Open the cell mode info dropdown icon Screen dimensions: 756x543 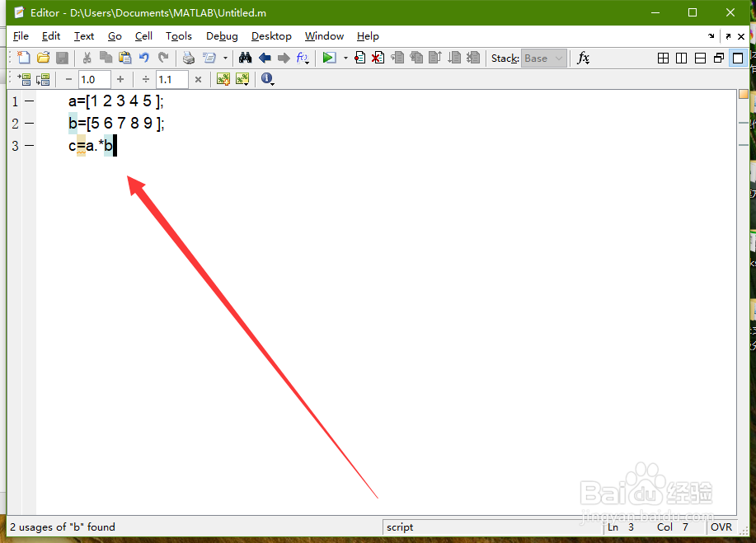point(267,79)
